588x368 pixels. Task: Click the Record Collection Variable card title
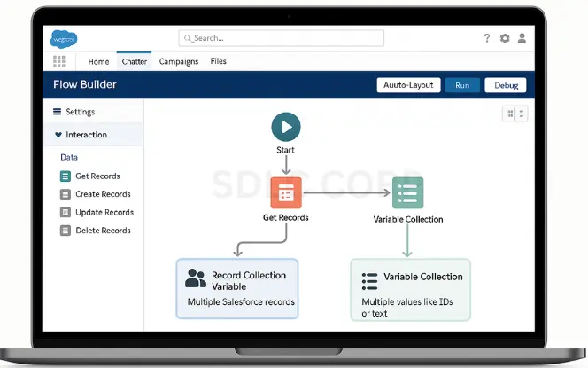tap(249, 281)
